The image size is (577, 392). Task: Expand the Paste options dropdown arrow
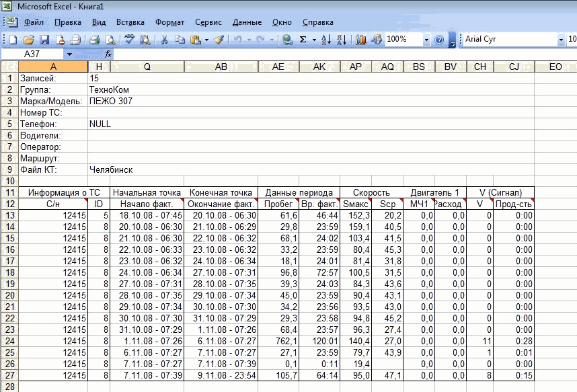(206, 40)
